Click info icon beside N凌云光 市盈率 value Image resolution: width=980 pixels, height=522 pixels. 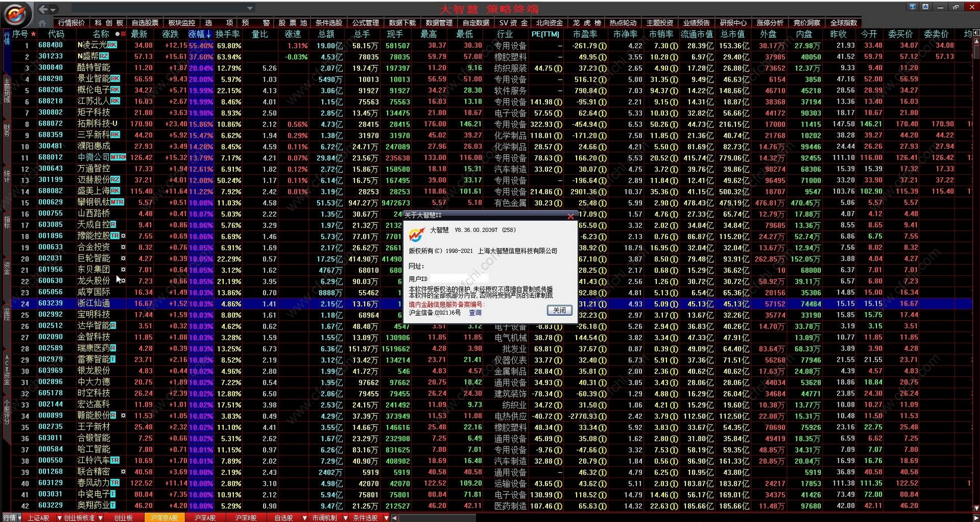603,46
